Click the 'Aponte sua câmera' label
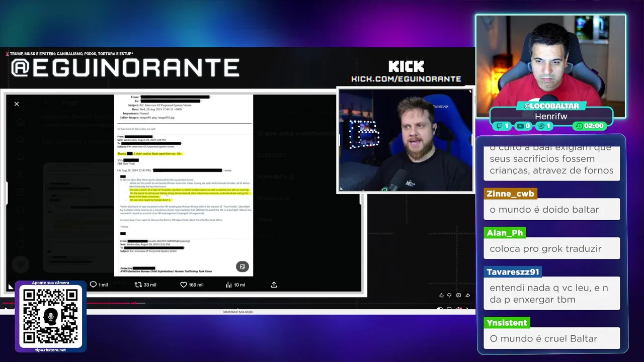The height and width of the screenshot is (362, 644). tap(50, 283)
